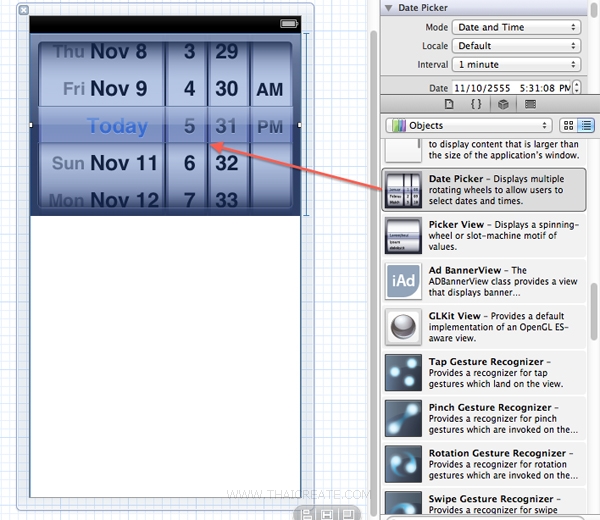Open the Objects library dropdown

coord(468,126)
